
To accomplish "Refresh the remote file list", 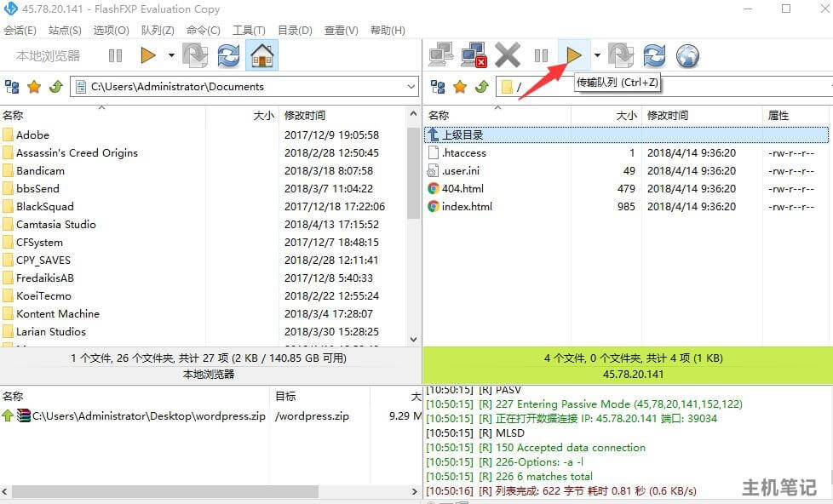I will click(x=654, y=54).
